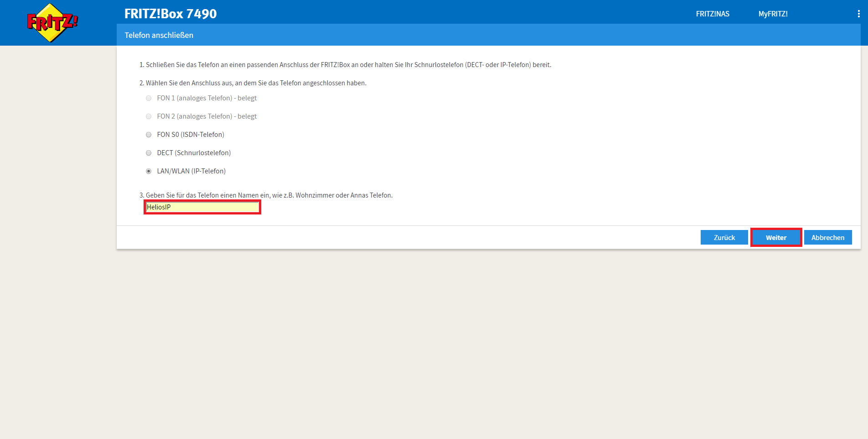Open MyFRITZ! from the header
Image resolution: width=868 pixels, height=439 pixels.
click(x=773, y=14)
